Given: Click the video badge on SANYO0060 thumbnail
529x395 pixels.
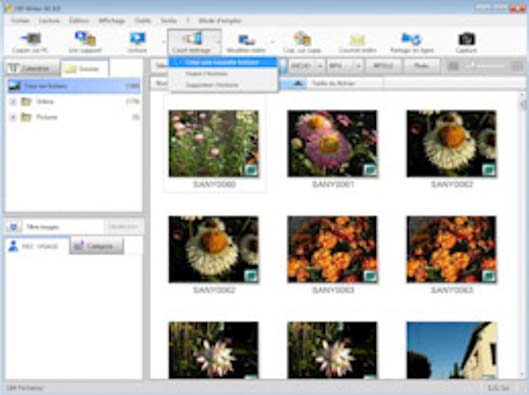Looking at the screenshot, I should pyautogui.click(x=251, y=170).
